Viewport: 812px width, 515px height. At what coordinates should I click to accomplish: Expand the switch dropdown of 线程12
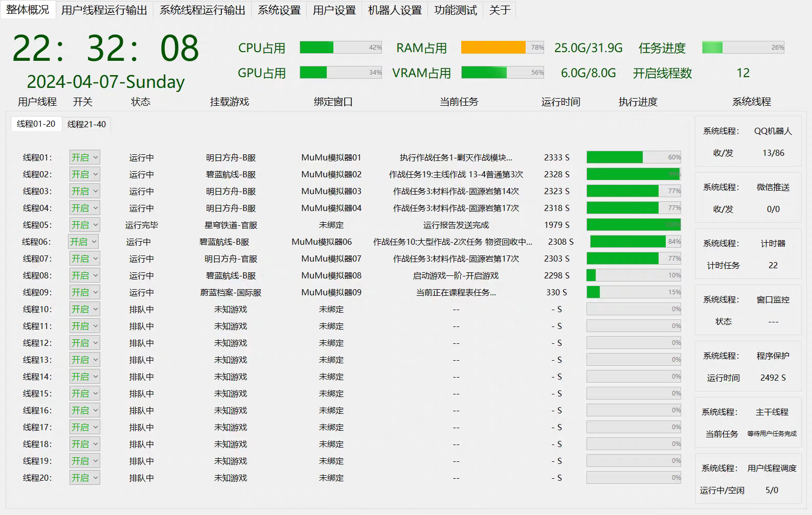coord(84,343)
